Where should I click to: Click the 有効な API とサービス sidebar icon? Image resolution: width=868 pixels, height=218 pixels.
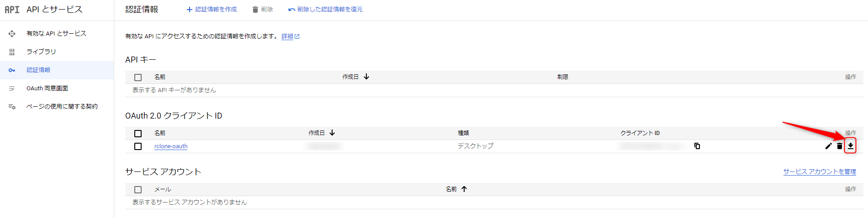[x=12, y=34]
